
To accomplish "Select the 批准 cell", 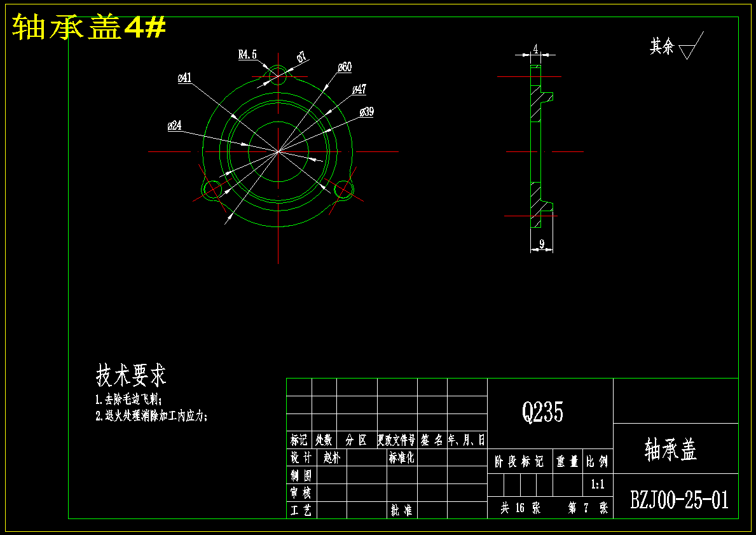I will tap(402, 510).
